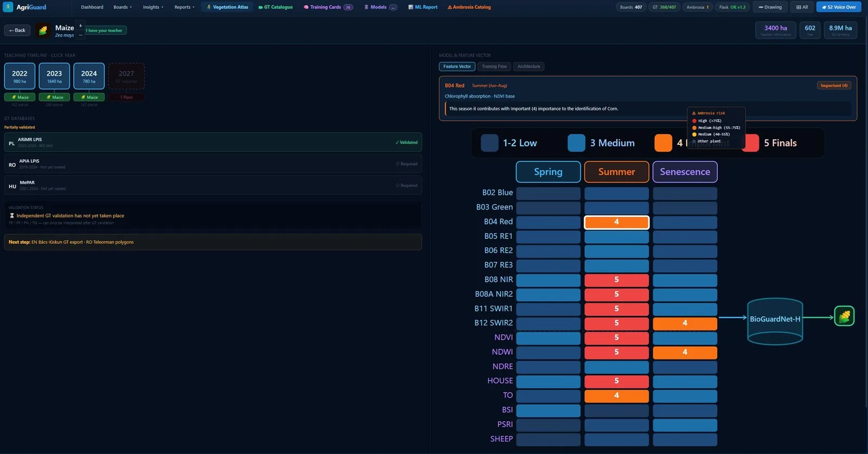
Task: Select the Summer season column header
Action: [616, 172]
